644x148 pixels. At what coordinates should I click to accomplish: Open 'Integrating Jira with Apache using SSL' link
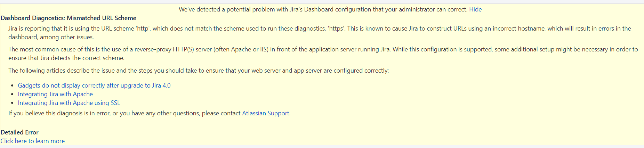(69, 103)
